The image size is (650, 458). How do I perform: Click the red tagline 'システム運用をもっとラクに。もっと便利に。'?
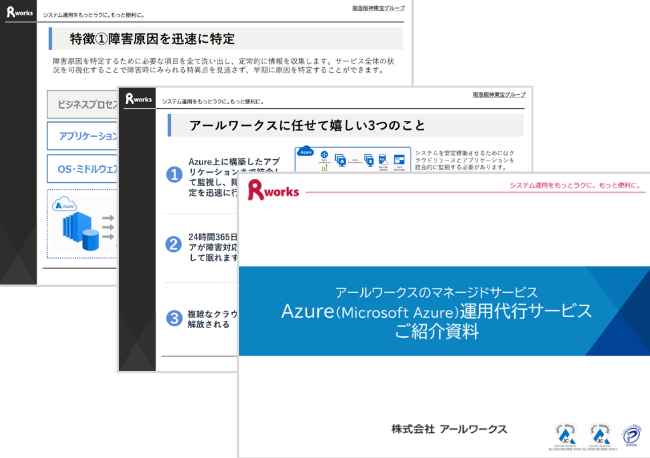575,185
